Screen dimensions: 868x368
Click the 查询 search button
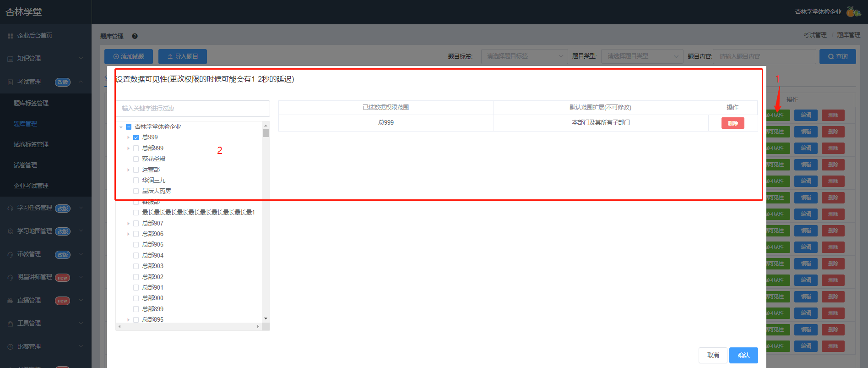(x=837, y=56)
